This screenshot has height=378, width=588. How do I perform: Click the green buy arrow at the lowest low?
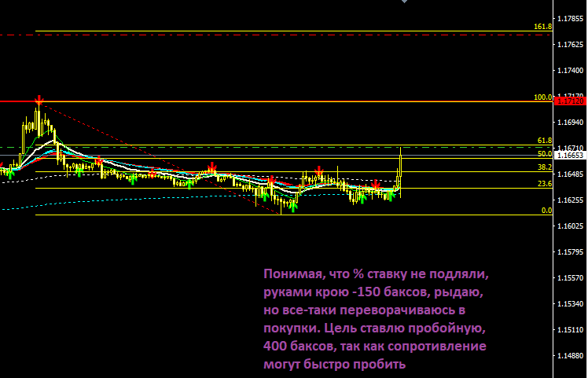[x=293, y=207]
